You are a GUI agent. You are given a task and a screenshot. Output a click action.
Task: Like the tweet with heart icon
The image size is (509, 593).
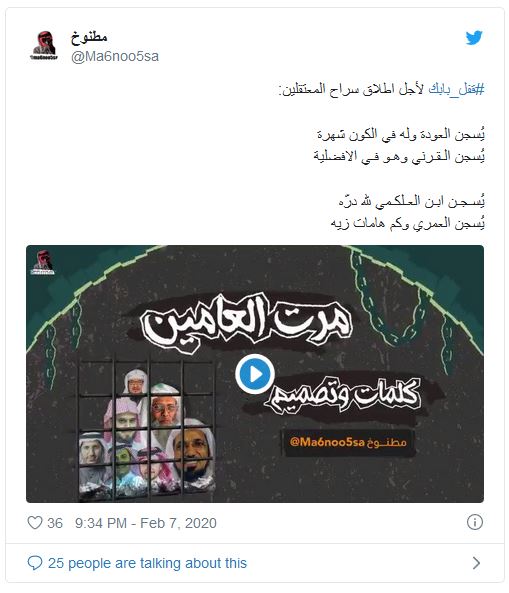[x=35, y=523]
